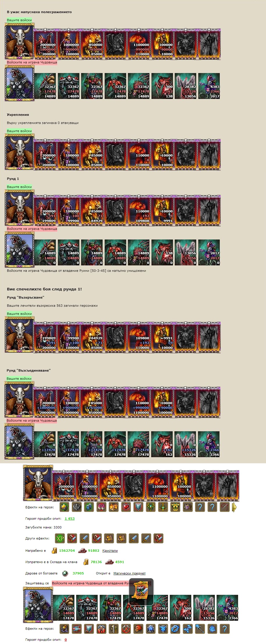This screenshot has width=266, height=644.
Task: Click the red heart hero effect icon
Action: click(x=126, y=507)
